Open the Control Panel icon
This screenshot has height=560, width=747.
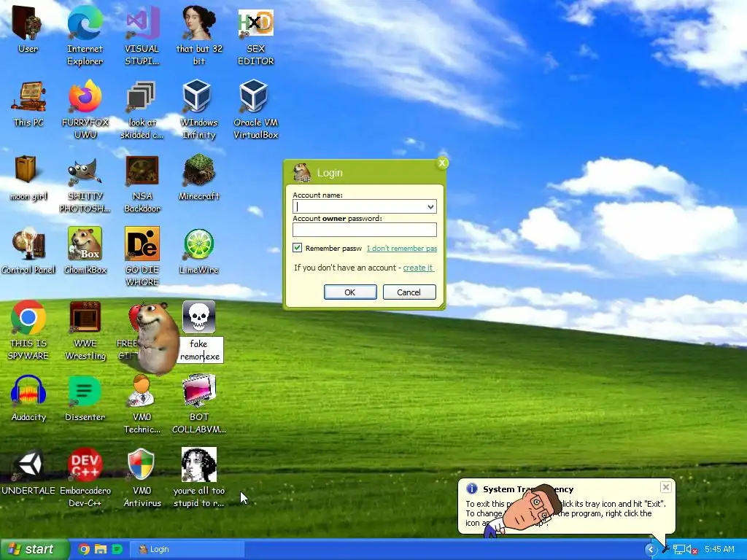point(28,244)
